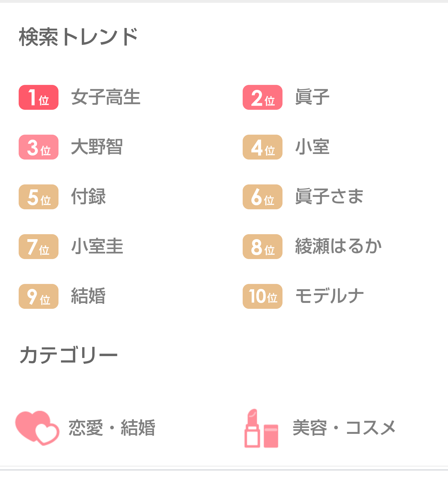Tap the 5位 rank badge
448x478 pixels.
pos(39,197)
